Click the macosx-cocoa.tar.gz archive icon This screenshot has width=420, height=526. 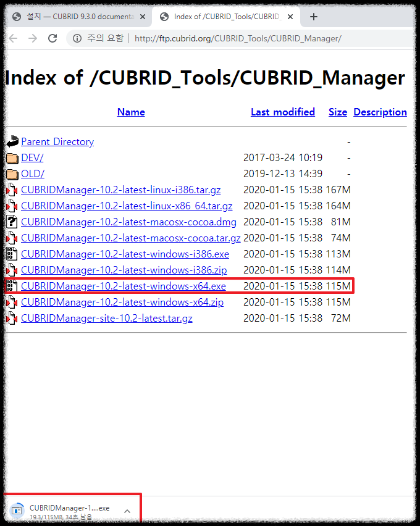click(12, 238)
